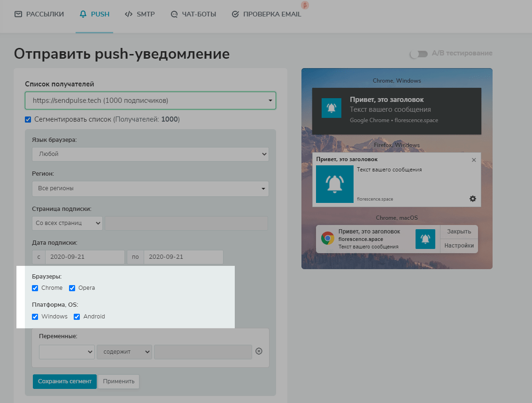Viewport: 532px width, 403px height.
Task: Click the variable value input field
Action: click(x=203, y=352)
